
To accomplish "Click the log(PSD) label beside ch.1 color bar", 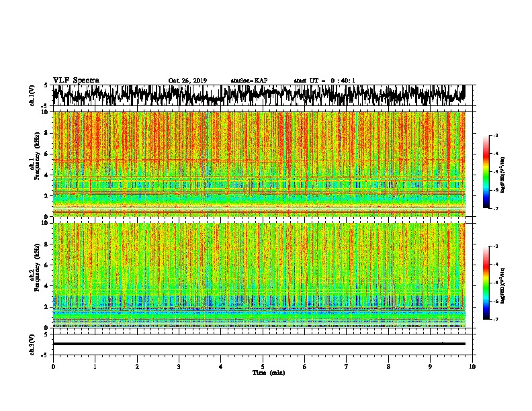I will tap(502, 175).
